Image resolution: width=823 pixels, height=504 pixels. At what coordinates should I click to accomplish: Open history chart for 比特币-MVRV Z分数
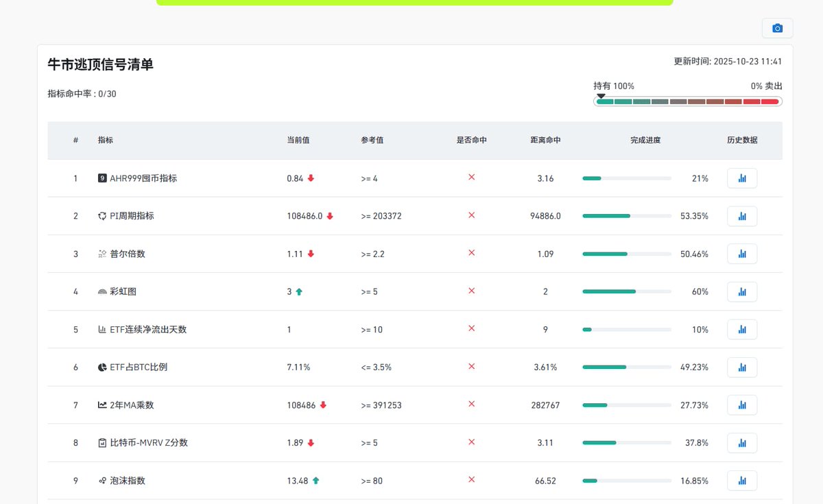pos(742,443)
